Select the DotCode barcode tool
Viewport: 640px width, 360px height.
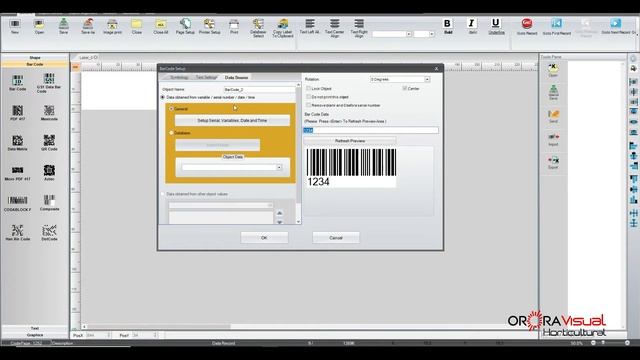tap(49, 233)
